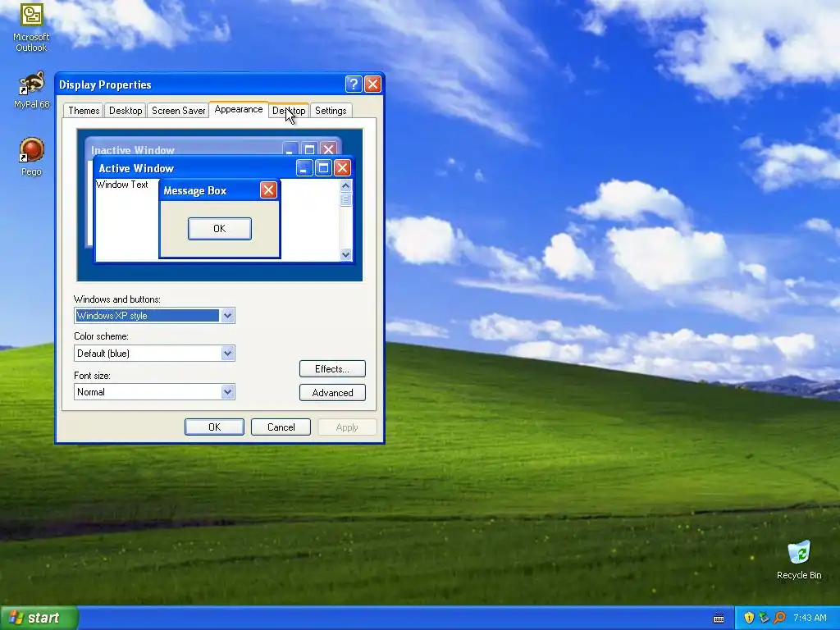
Task: Open the Color scheme dropdown
Action: coord(228,353)
